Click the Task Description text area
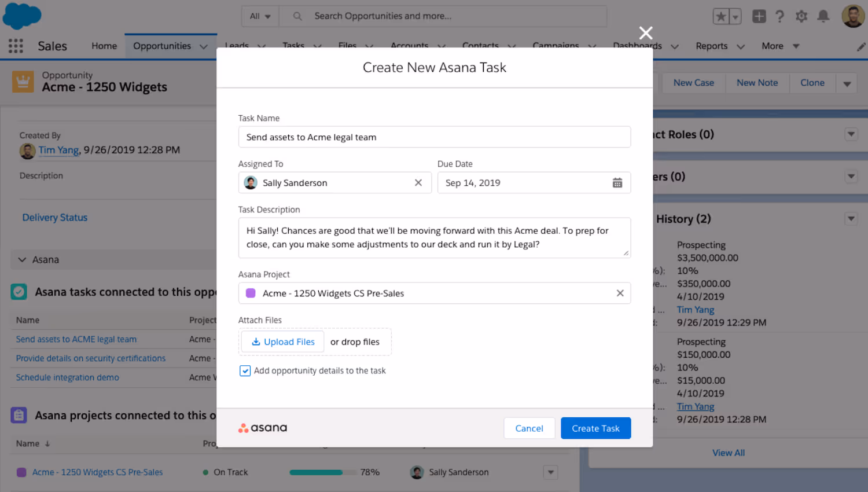This screenshot has width=868, height=492. (x=435, y=237)
